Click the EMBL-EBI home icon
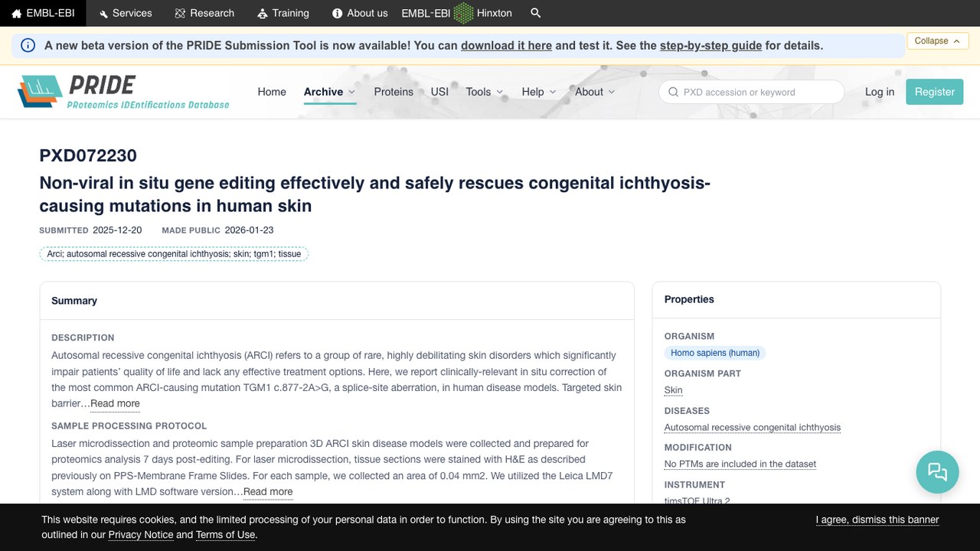The width and height of the screenshot is (980, 551). click(x=17, y=13)
